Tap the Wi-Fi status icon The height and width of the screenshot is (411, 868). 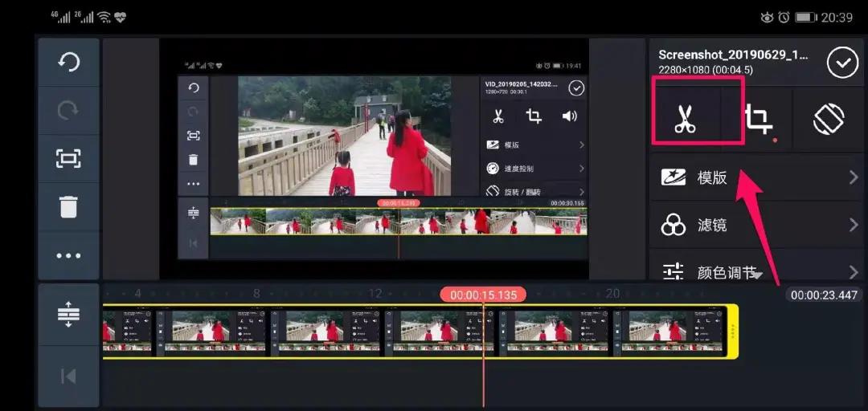(x=104, y=18)
